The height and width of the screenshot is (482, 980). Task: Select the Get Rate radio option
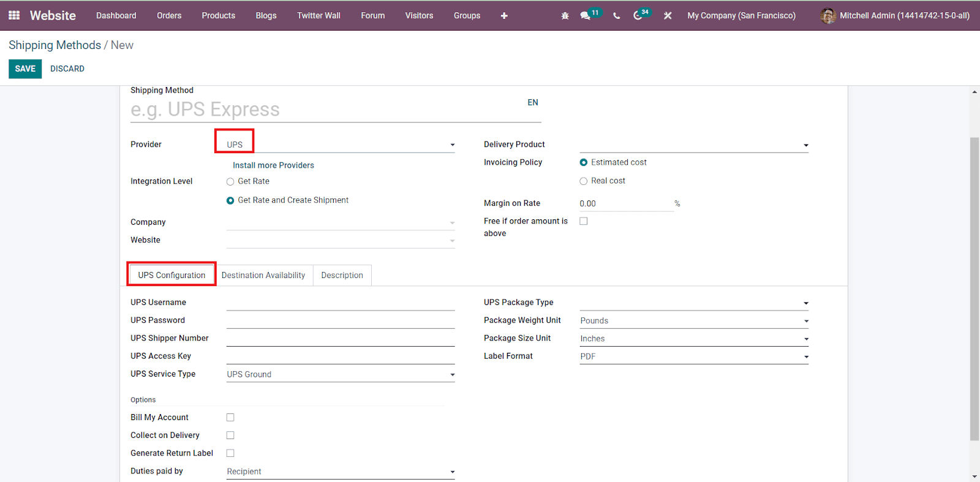[x=230, y=181]
